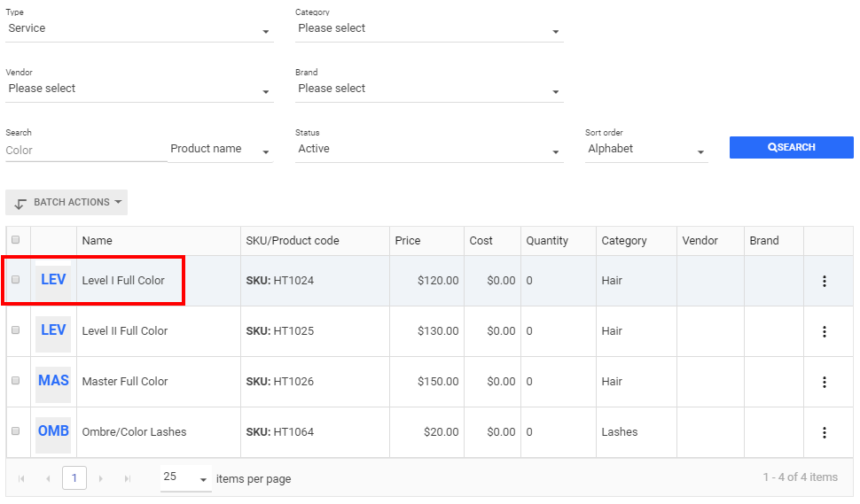Click the Search text field containing Color
Viewport: 860px width, 504px height.
pos(85,151)
